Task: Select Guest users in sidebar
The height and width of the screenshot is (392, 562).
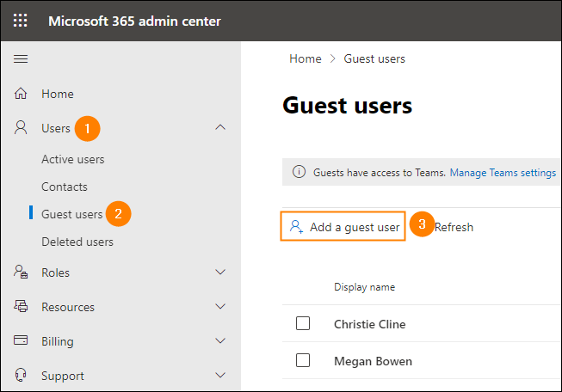Action: [72, 214]
